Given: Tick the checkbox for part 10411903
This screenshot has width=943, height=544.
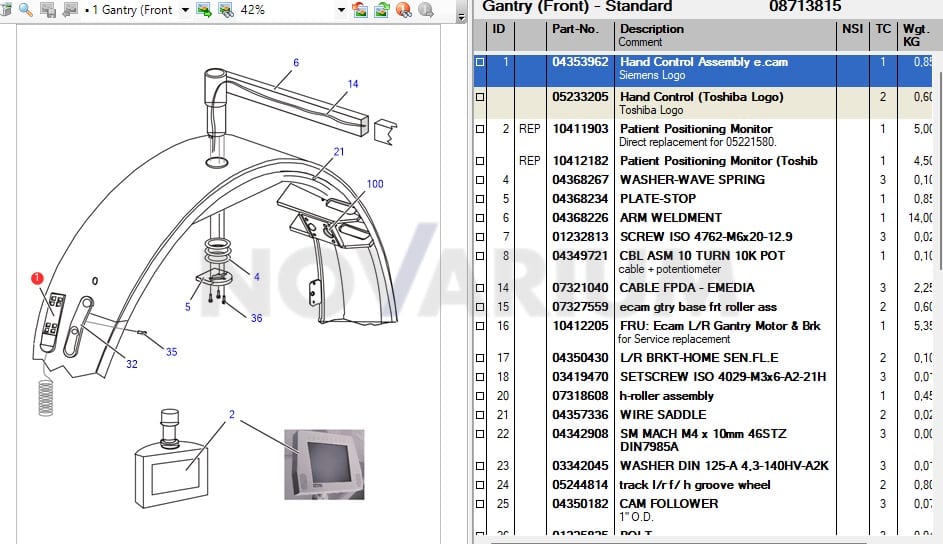Looking at the screenshot, I should (x=480, y=129).
